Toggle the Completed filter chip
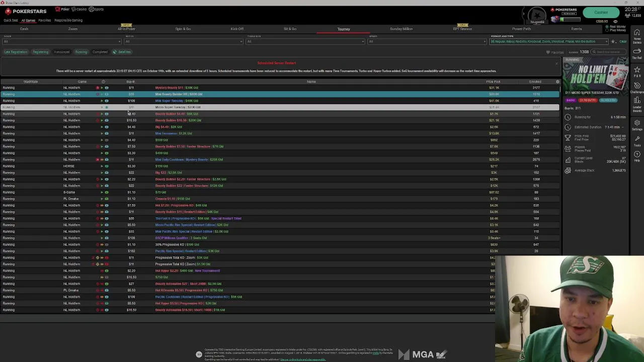 [x=100, y=52]
